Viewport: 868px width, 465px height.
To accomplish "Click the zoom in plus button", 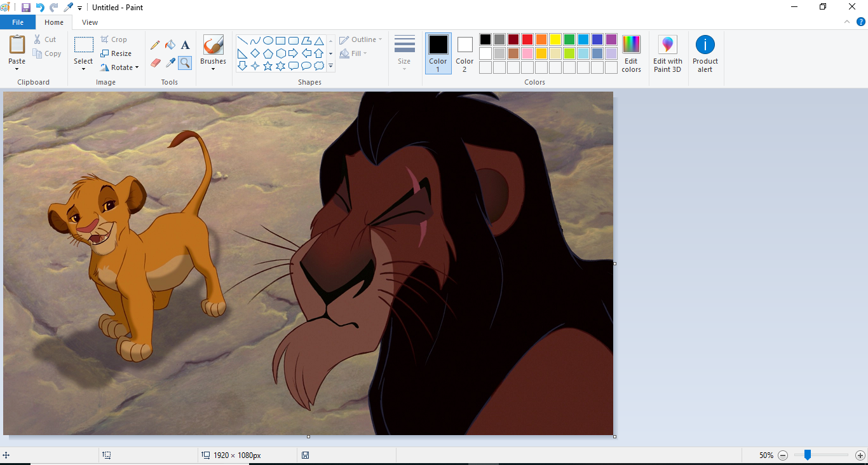I will pos(860,455).
